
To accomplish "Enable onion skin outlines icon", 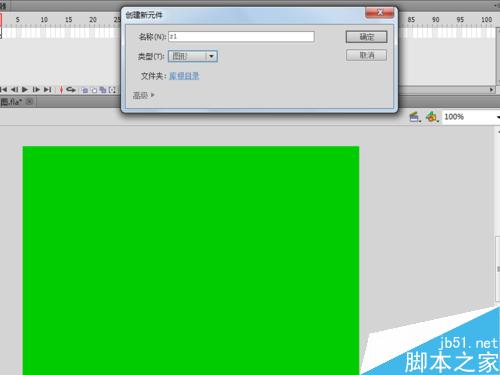I will [94, 90].
